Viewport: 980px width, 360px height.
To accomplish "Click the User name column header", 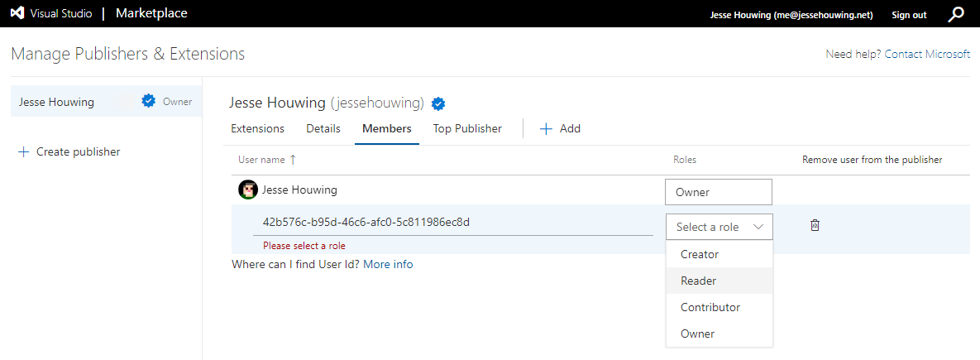I will [x=261, y=160].
